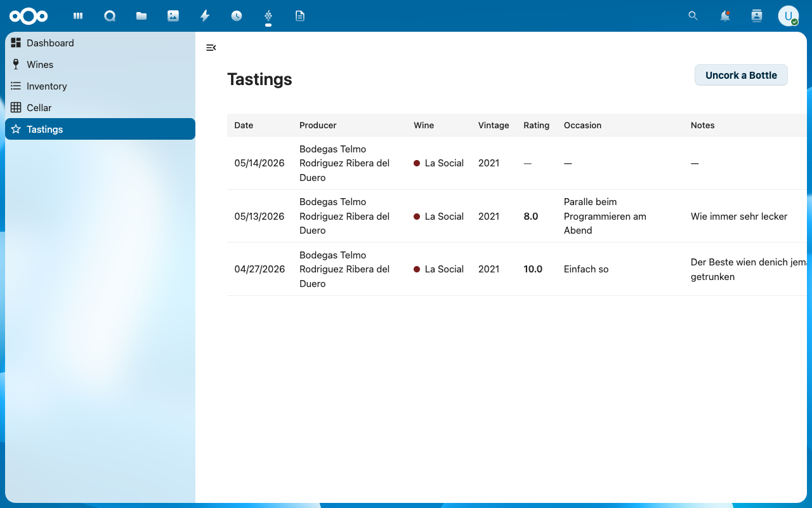The width and height of the screenshot is (812, 508).
Task: Click the 'Der Beste wien' note
Action: [x=749, y=269]
